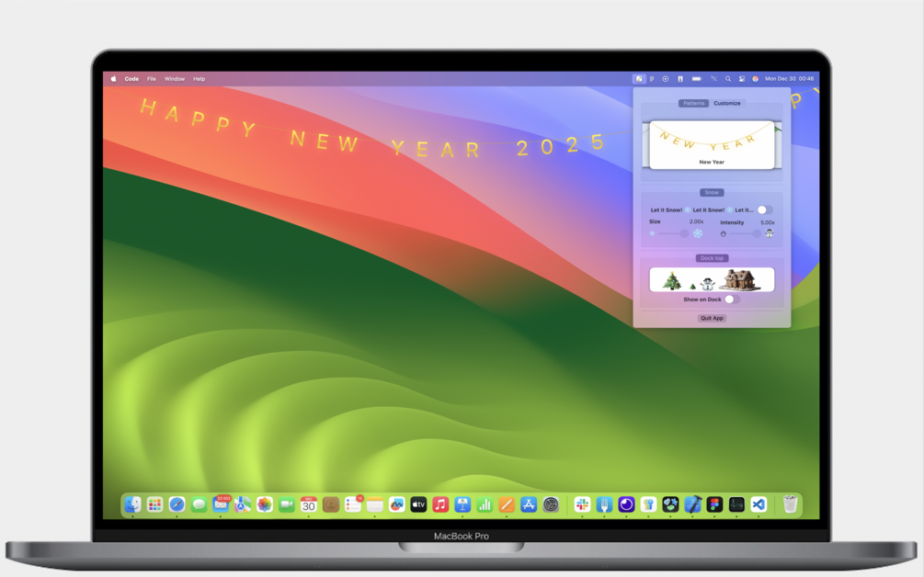This screenshot has width=924, height=577.
Task: Adjust the snow Size slider
Action: [672, 233]
